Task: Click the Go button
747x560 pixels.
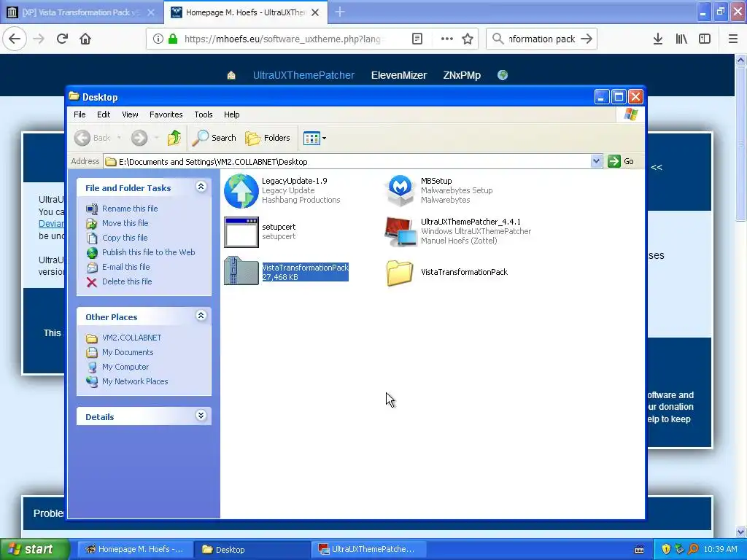Action: [622, 161]
